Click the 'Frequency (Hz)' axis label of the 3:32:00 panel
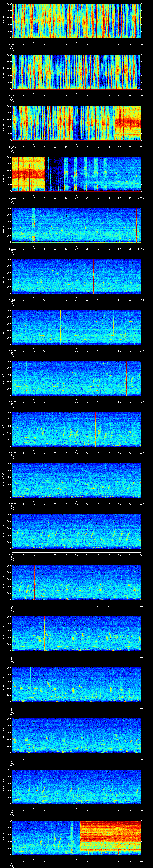Screen dimensions: 153x868 (x=3, y=838)
